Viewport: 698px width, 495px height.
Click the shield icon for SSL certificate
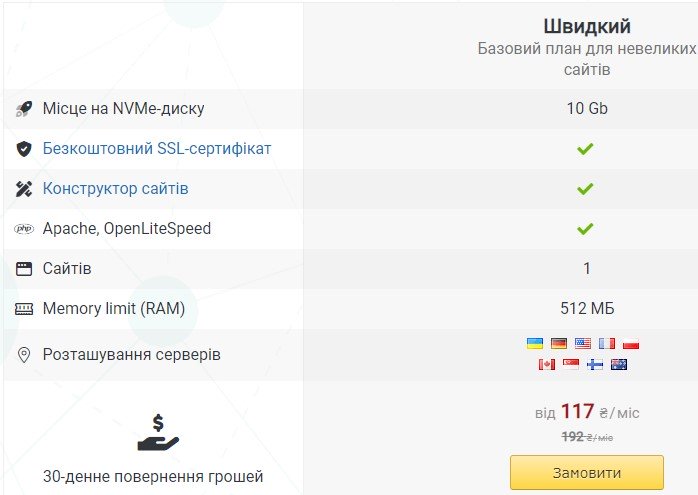tap(24, 149)
